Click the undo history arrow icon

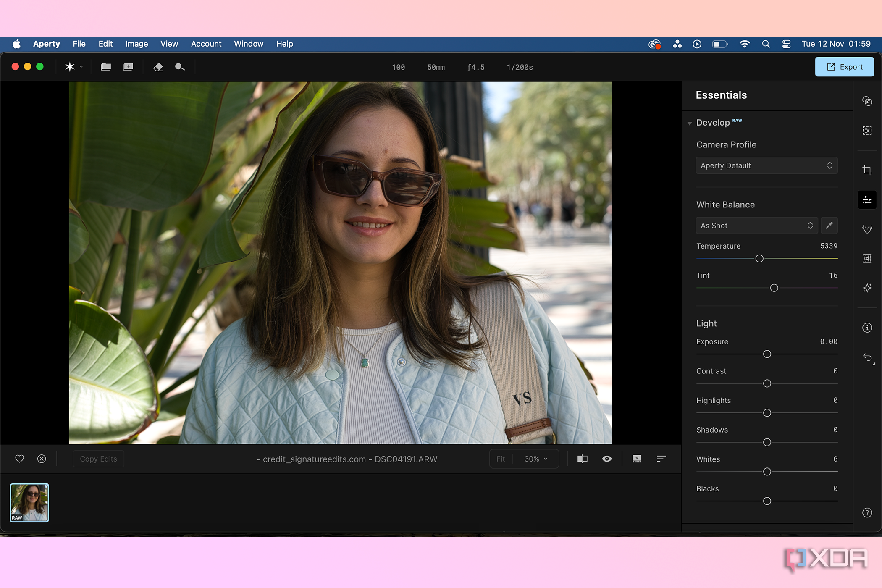click(868, 357)
